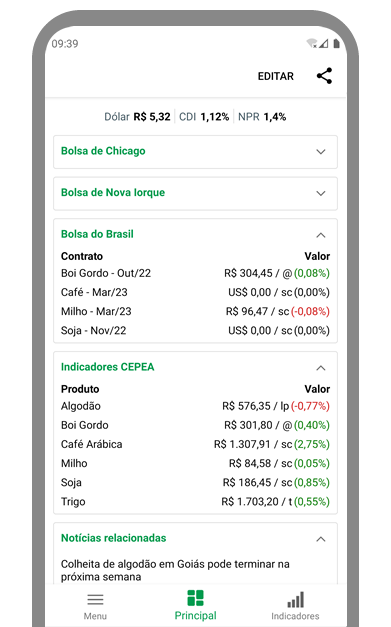Tap the Milho - Mar/23 contract row
This screenshot has height=627, width=391.
[195, 312]
